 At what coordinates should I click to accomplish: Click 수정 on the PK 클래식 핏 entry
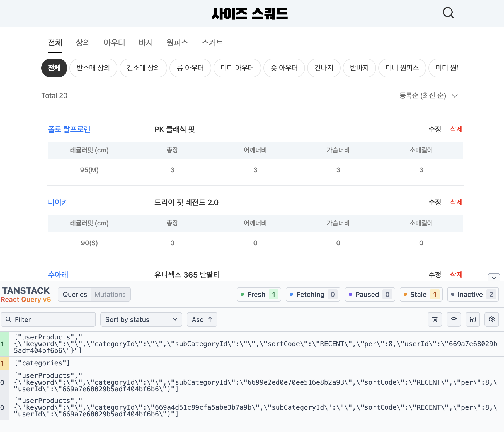tap(434, 129)
